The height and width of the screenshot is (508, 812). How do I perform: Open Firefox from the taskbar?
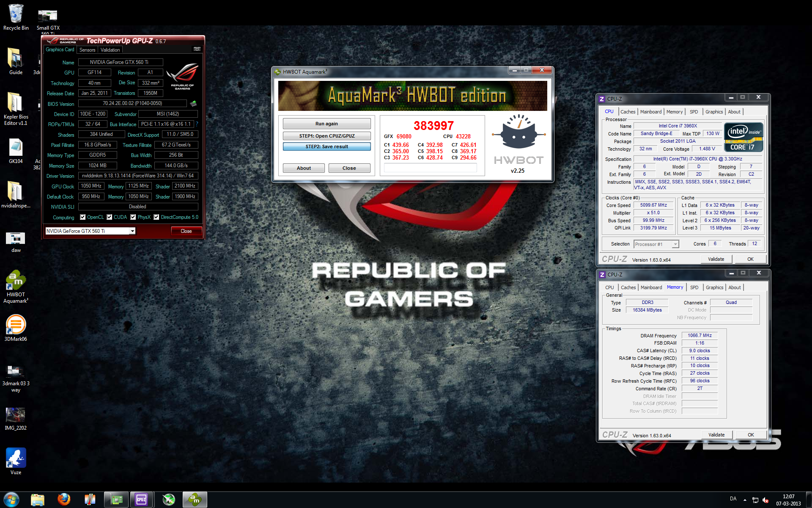click(x=64, y=500)
